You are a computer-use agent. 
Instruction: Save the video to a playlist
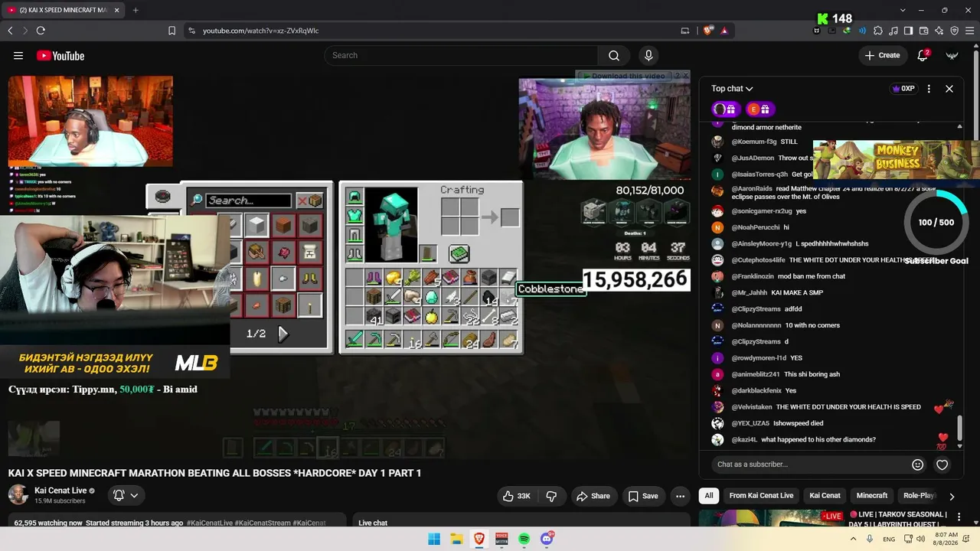(643, 496)
